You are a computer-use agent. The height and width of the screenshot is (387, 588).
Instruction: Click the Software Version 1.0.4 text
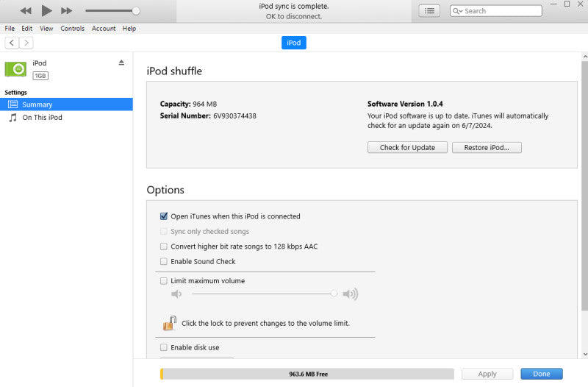[x=405, y=104]
